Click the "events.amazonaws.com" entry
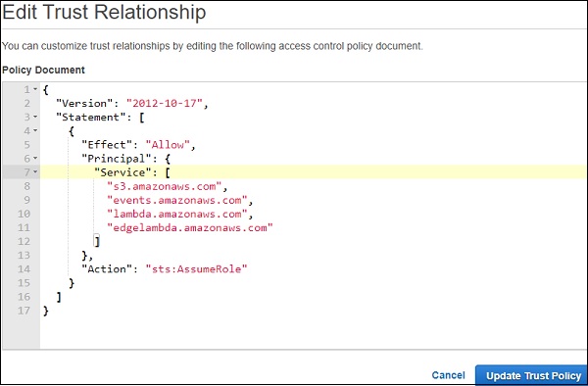The image size is (588, 386). coord(177,200)
